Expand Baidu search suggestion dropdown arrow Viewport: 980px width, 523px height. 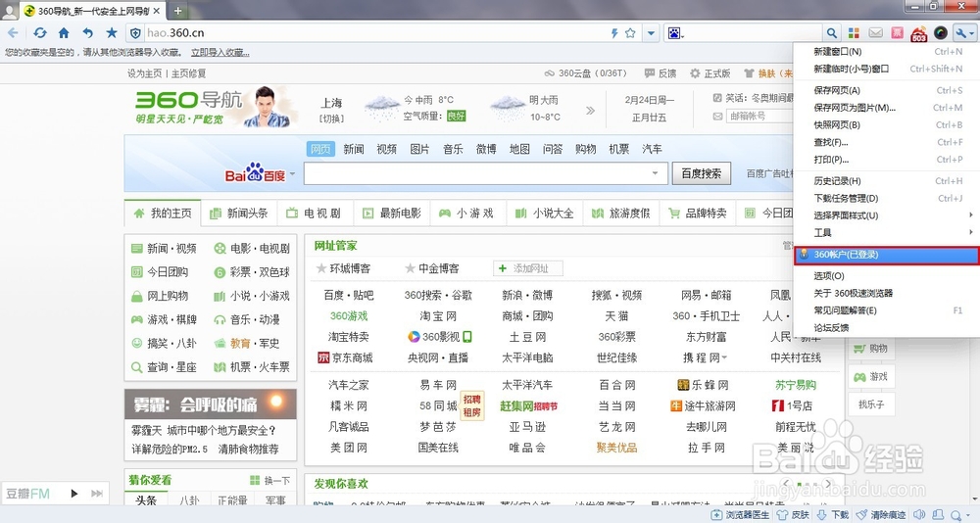655,173
